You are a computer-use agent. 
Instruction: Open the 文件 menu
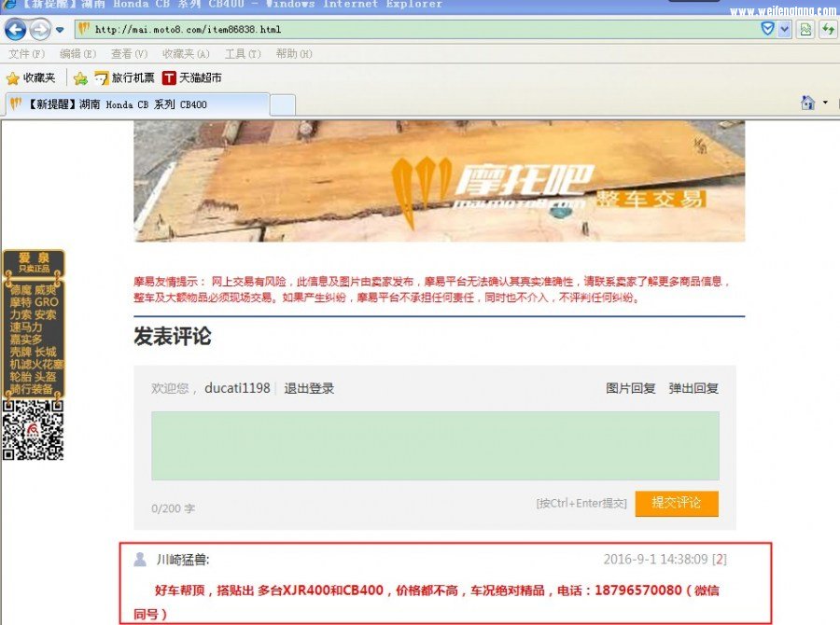(x=26, y=54)
